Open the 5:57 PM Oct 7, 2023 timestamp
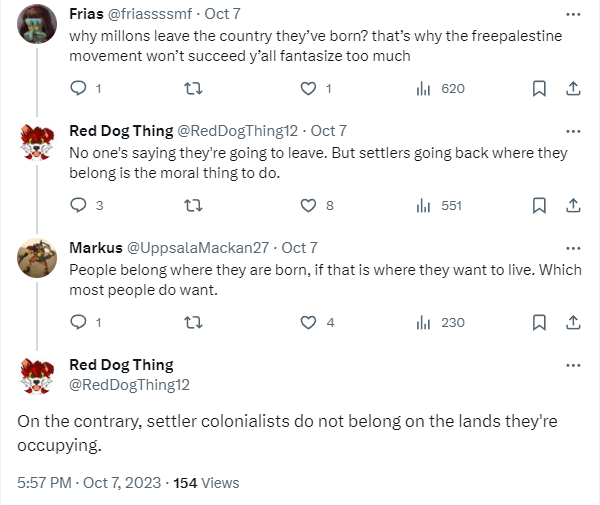600x505 pixels. 90,483
